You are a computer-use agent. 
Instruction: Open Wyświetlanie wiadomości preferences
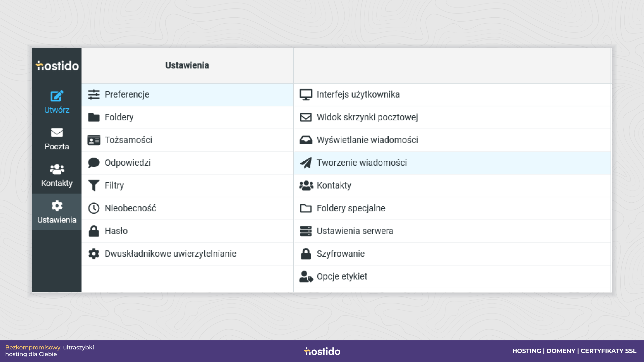[452, 140]
